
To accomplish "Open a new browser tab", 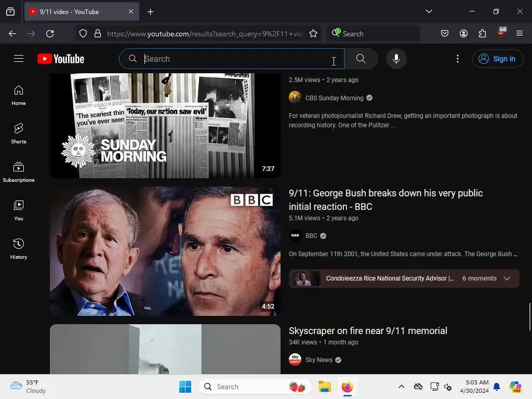I will tap(150, 12).
